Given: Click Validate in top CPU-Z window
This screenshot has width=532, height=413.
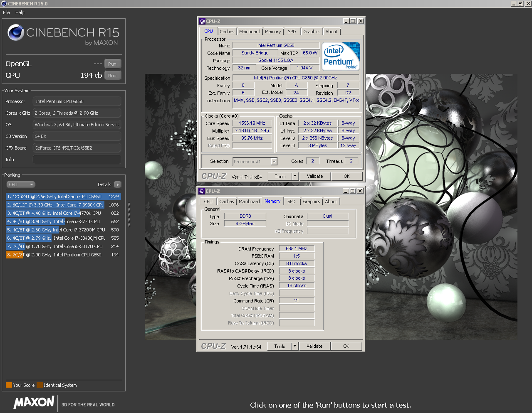Looking at the screenshot, I should click(315, 176).
